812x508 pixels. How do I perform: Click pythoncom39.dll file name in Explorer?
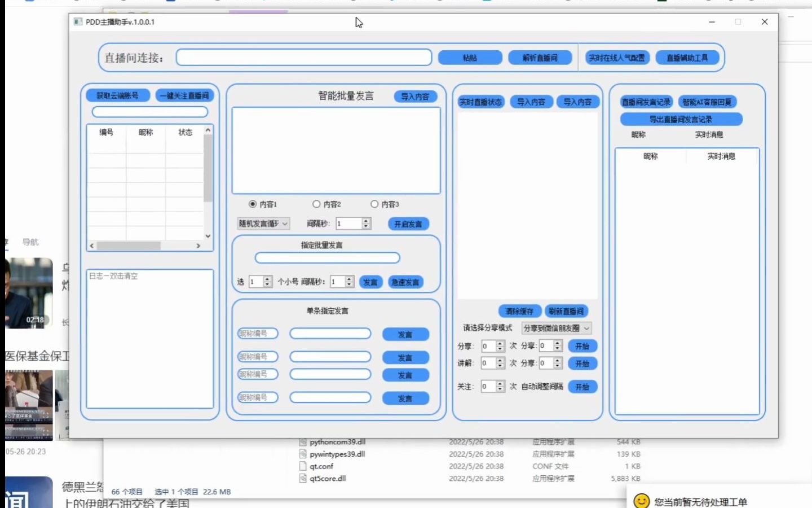click(337, 442)
